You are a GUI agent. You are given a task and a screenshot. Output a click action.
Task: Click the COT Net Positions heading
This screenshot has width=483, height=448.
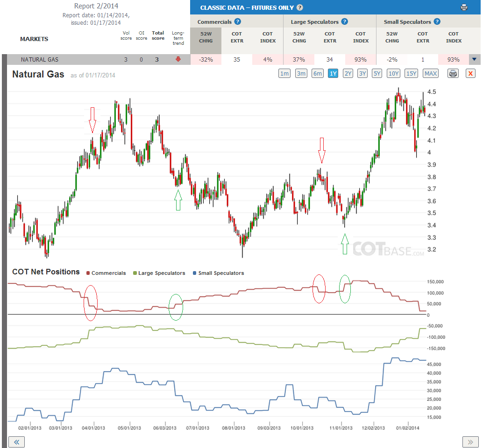coord(46,272)
